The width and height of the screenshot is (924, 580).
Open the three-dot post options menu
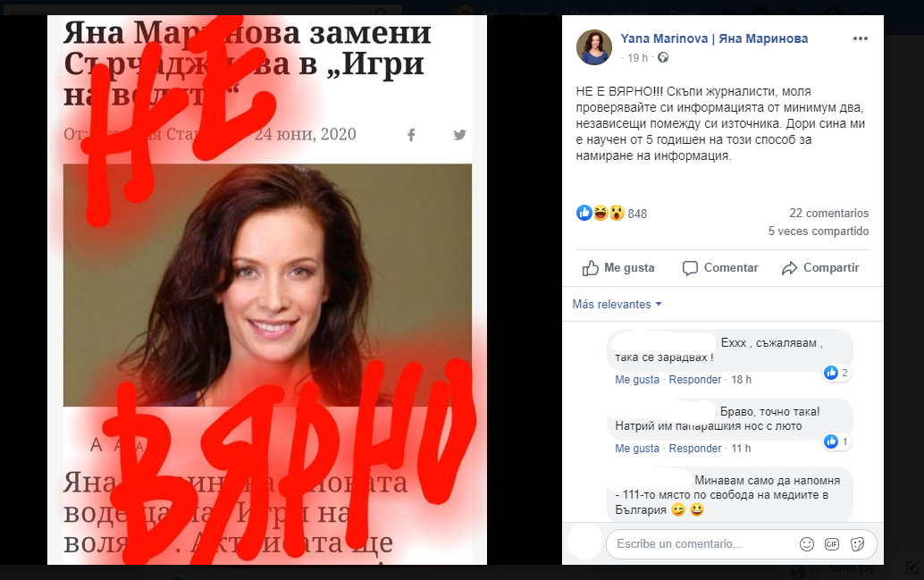[860, 38]
